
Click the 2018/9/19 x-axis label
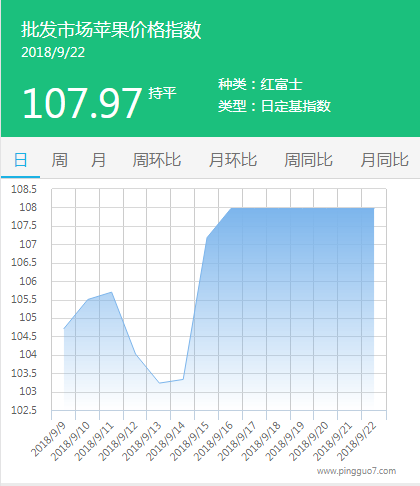click(x=286, y=441)
